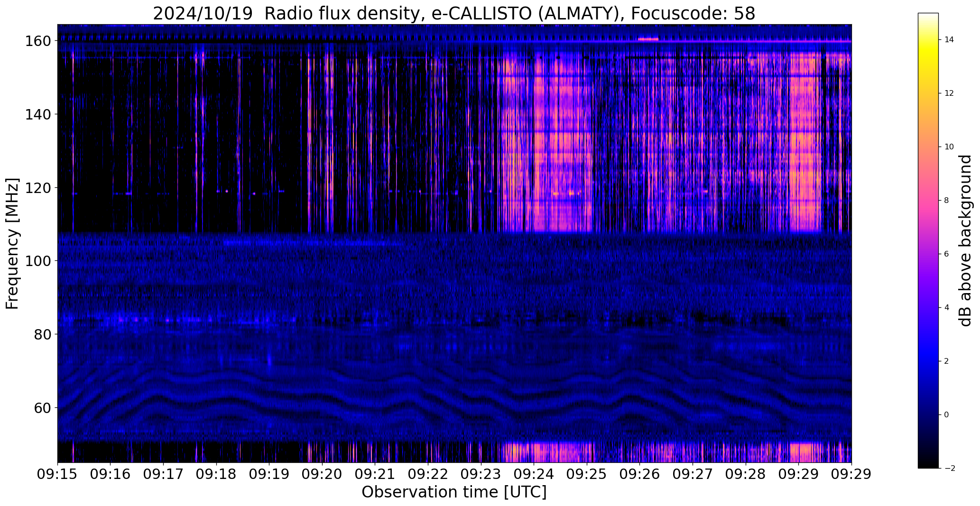Click the 09:18 time tick label
This screenshot has width=980, height=506.
pos(216,475)
